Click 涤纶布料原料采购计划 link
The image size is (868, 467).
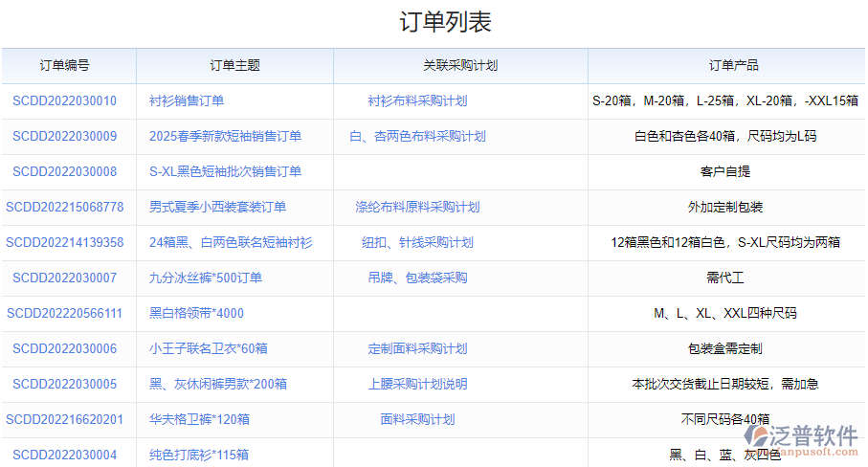pyautogui.click(x=417, y=207)
